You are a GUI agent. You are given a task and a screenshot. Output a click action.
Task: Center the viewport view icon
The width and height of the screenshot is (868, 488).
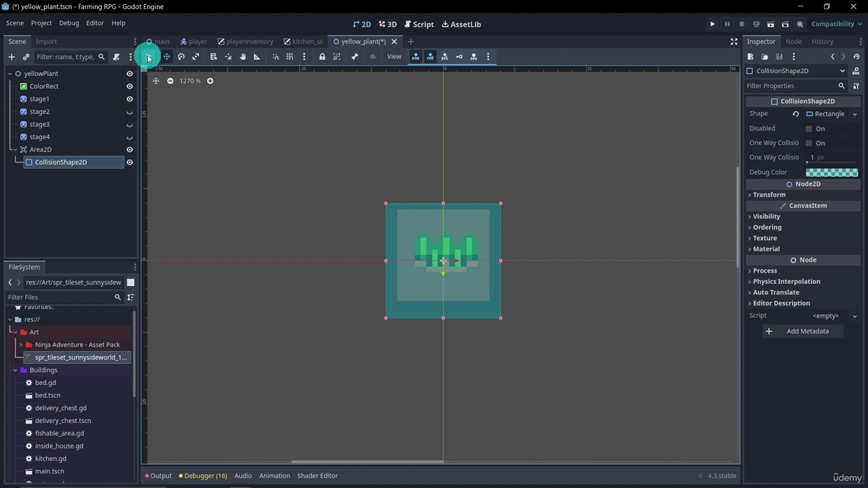pos(156,81)
